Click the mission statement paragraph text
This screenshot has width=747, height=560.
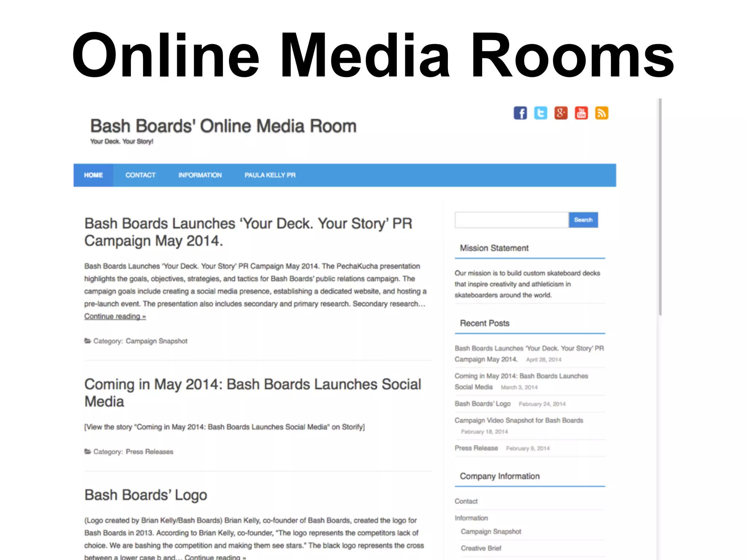[527, 284]
